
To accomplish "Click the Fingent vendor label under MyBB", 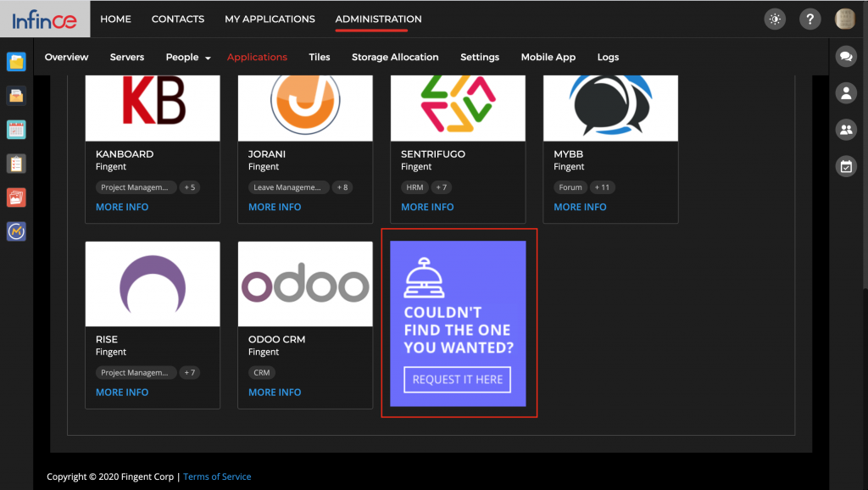I will click(x=569, y=167).
